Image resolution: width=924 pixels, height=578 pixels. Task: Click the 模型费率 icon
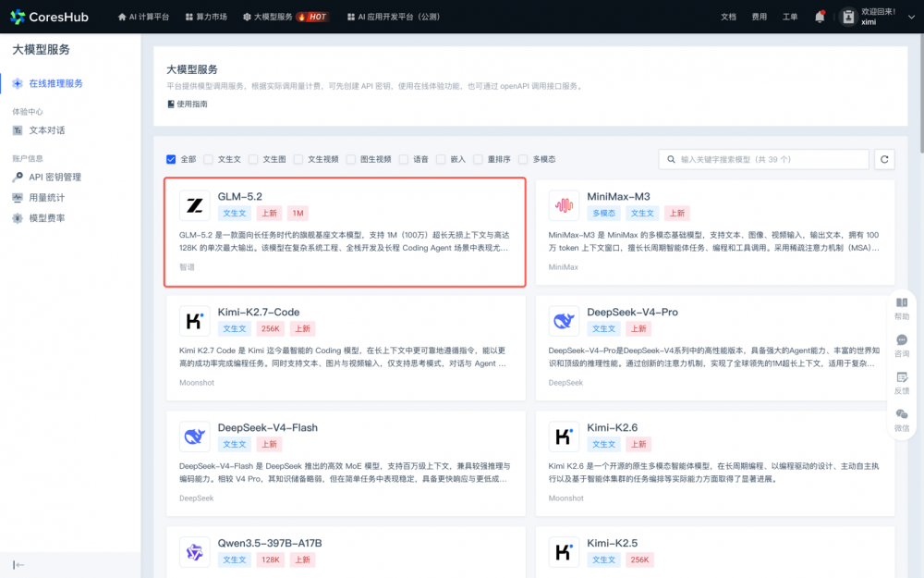(18, 218)
